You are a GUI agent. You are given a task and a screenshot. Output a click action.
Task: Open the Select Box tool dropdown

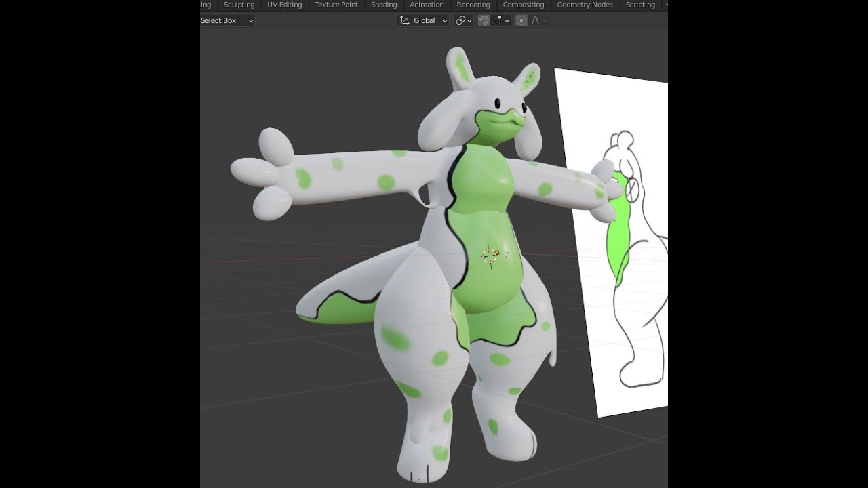click(228, 20)
